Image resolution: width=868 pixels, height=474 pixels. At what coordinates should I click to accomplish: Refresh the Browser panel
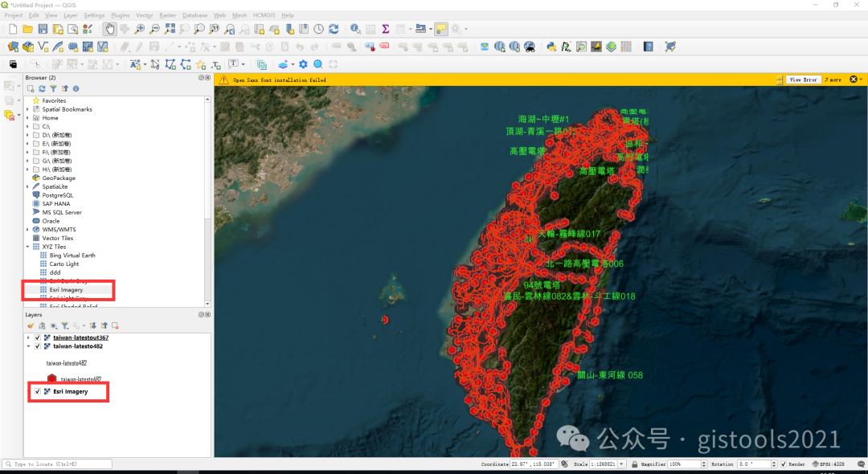tap(42, 88)
